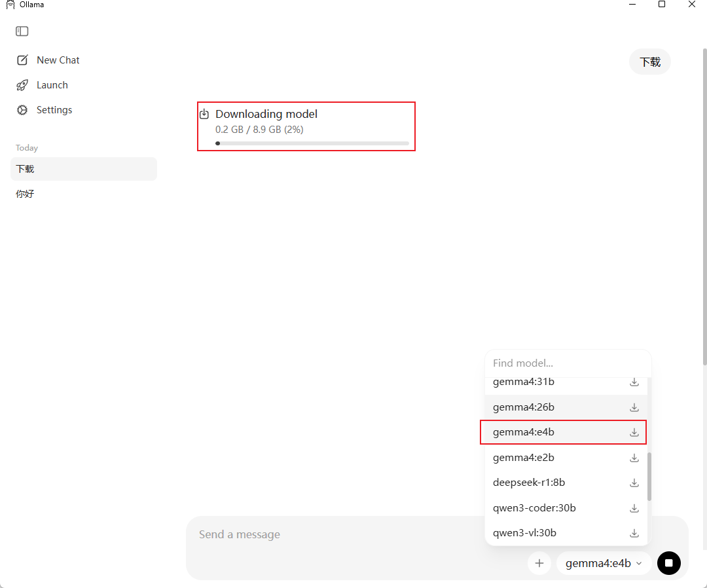Click the model list scrollbar thumb
Viewport: 707px width, 588px height.
(x=649, y=477)
